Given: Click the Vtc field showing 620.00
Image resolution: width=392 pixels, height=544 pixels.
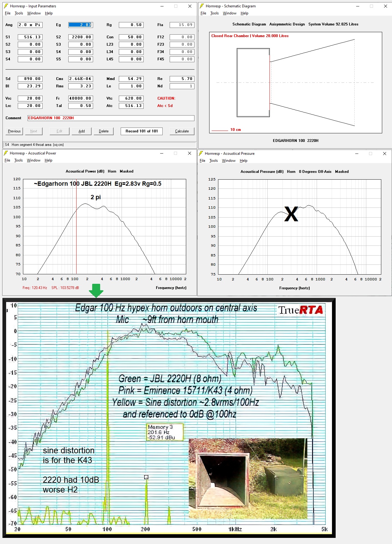Looking at the screenshot, I should pos(131,98).
